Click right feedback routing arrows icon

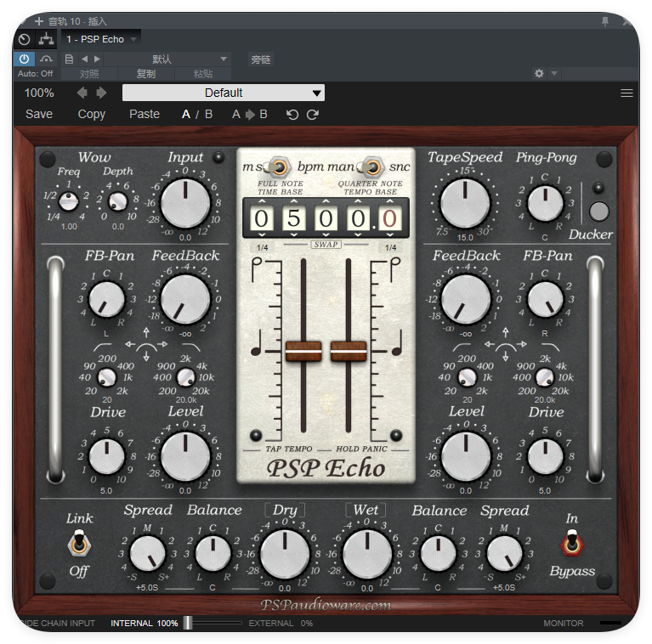click(506, 344)
